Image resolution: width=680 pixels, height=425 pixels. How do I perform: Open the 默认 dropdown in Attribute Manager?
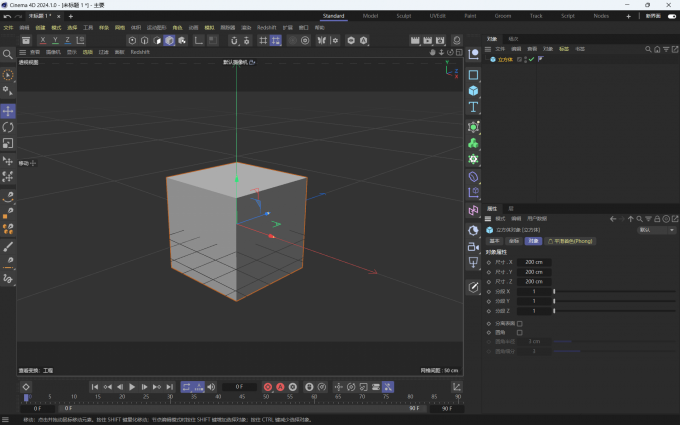pos(657,230)
